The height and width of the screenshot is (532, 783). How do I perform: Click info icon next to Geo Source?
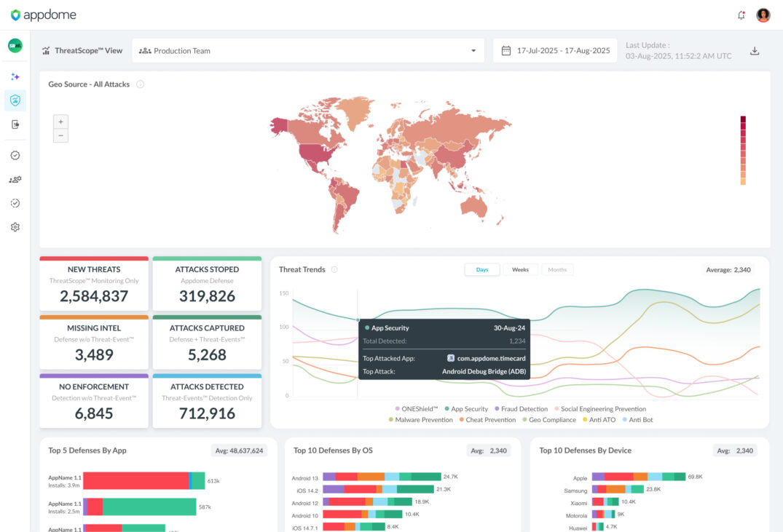coord(141,84)
